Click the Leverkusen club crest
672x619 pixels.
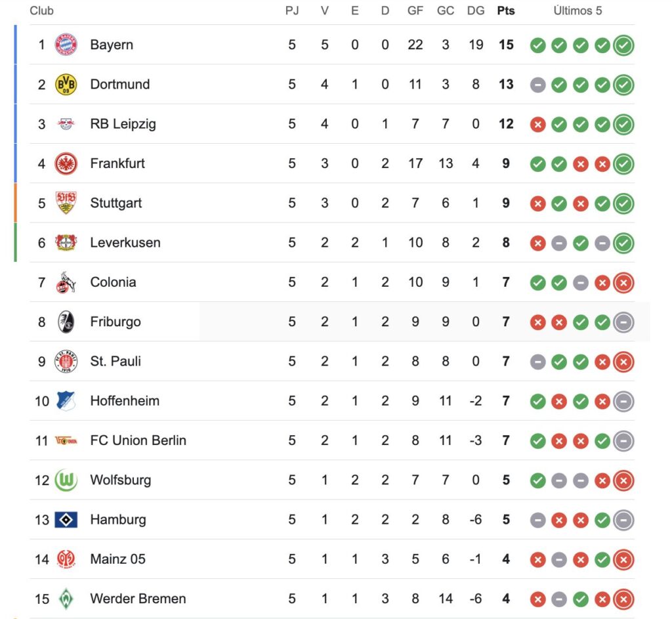tap(66, 242)
